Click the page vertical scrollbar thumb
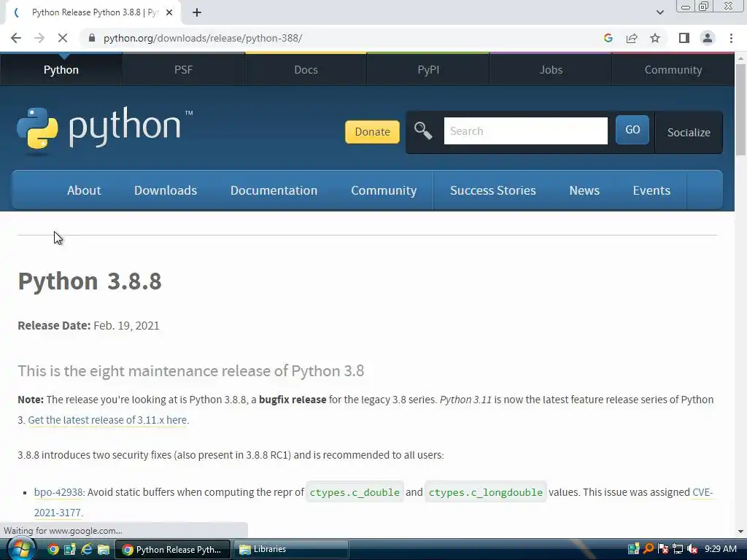This screenshot has width=747, height=560. pyautogui.click(x=740, y=109)
